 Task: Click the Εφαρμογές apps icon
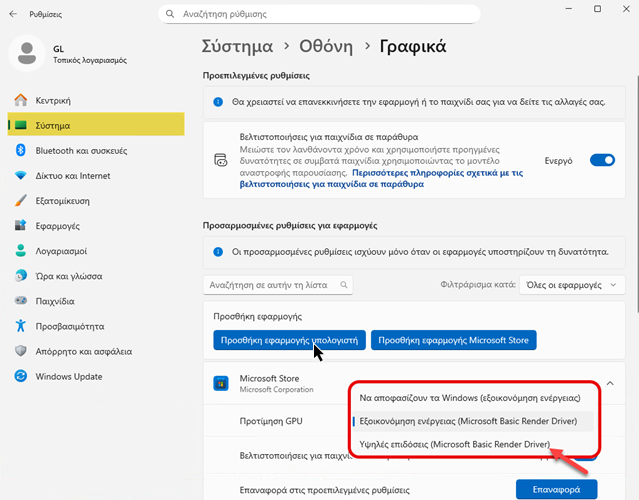pyautogui.click(x=20, y=226)
